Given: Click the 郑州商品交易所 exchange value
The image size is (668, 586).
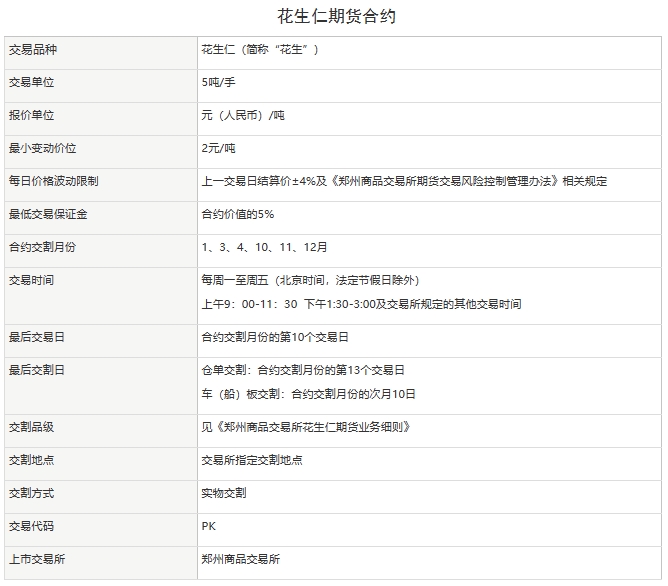Looking at the screenshot, I should [x=241, y=559].
